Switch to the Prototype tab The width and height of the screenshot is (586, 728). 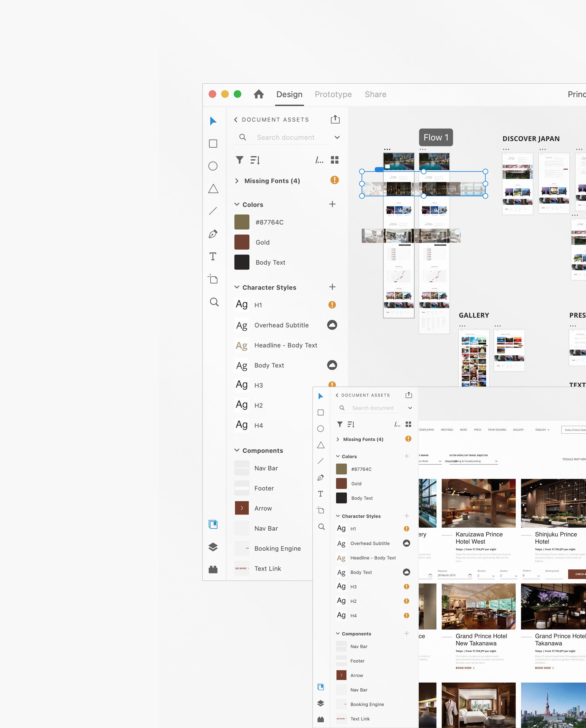click(333, 94)
